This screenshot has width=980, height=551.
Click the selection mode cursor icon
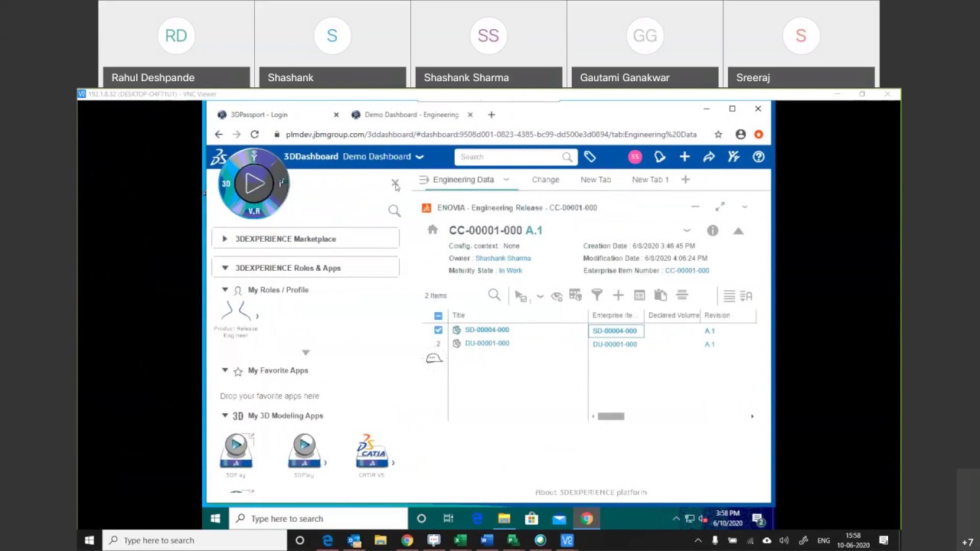coord(521,295)
